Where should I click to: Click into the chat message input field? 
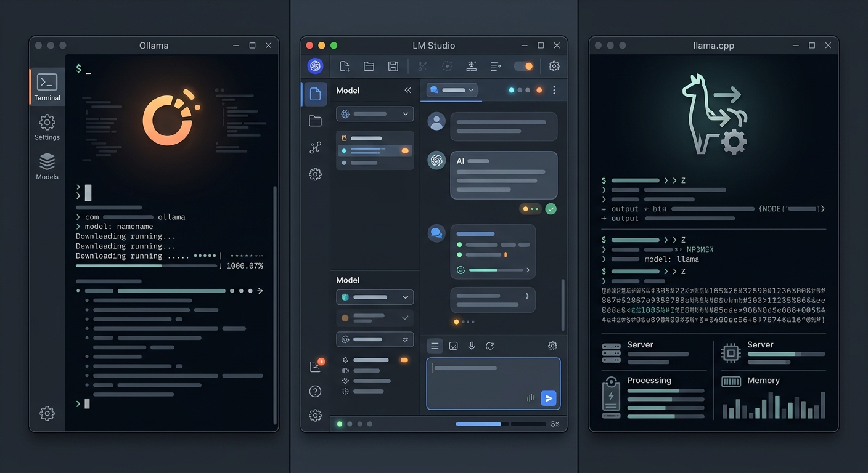(493, 384)
